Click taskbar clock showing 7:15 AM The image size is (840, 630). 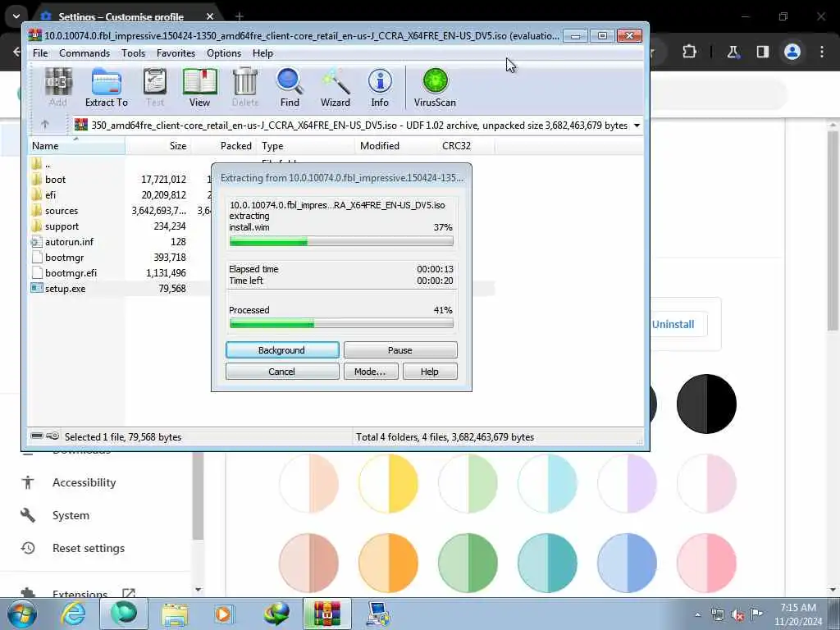point(797,614)
